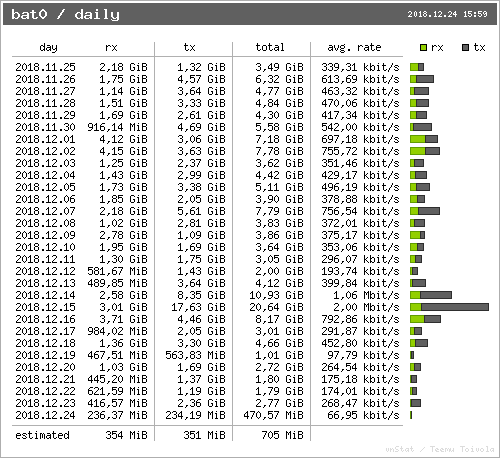
Task: Click rate 792,86 kbit/s
Action: point(360,319)
